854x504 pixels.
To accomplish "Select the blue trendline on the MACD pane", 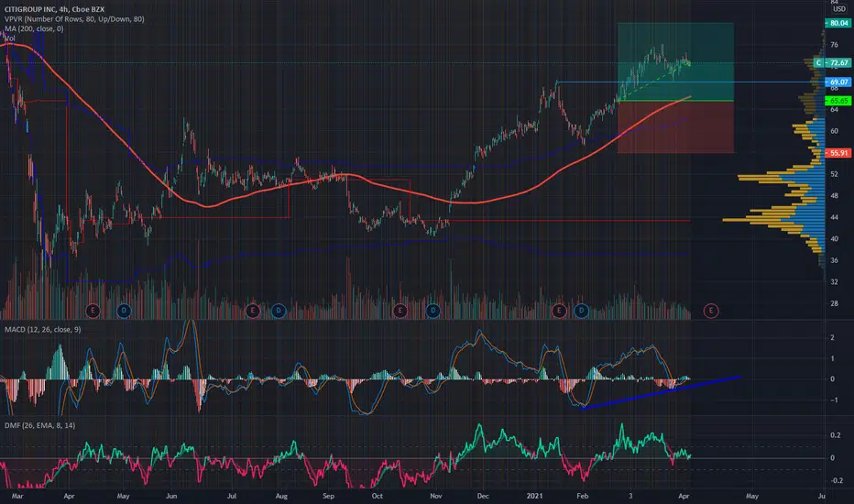I will [660, 392].
